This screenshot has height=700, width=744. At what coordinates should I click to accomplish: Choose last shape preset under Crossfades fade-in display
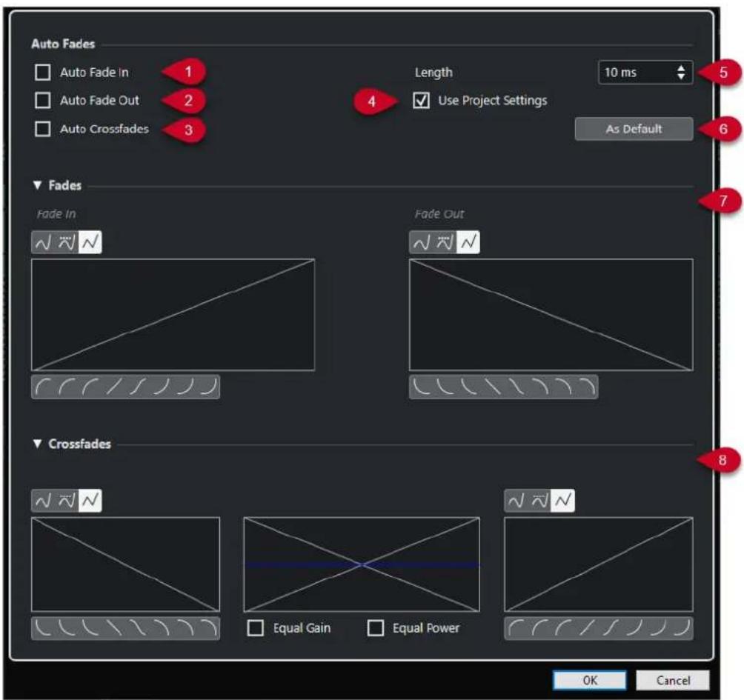[681, 628]
